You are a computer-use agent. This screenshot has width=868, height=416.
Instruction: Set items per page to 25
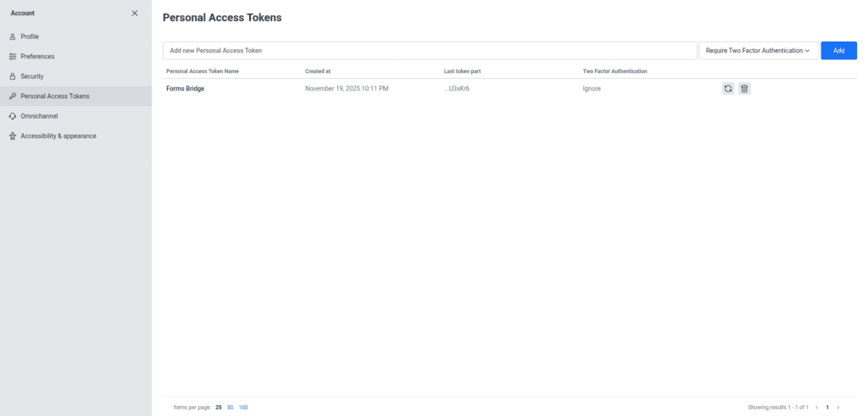(x=219, y=408)
